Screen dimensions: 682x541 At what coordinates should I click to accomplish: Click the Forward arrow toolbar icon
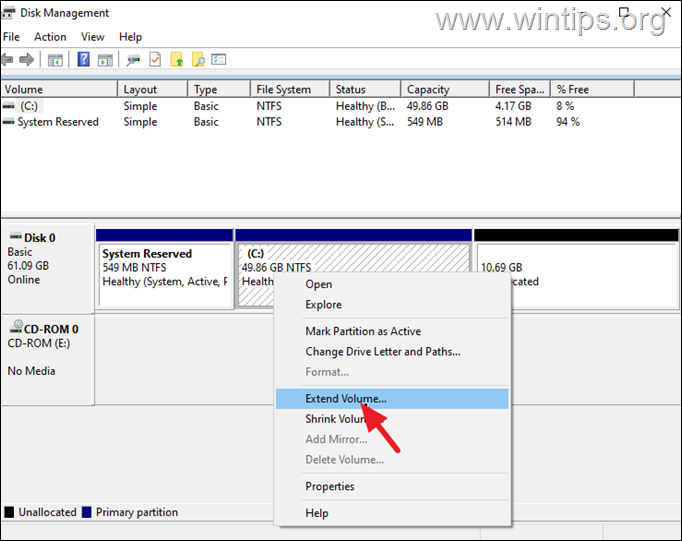tap(27, 59)
